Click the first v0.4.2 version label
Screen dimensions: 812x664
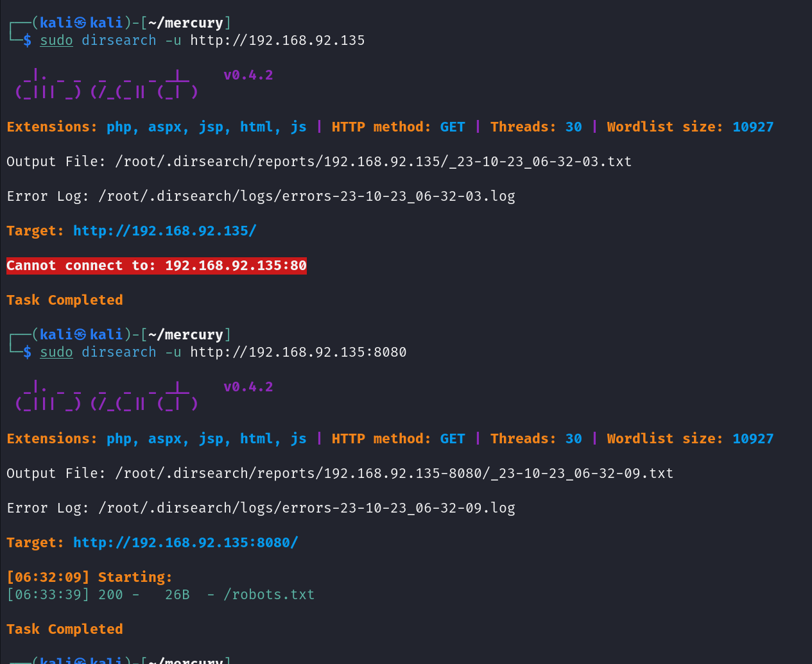[248, 75]
